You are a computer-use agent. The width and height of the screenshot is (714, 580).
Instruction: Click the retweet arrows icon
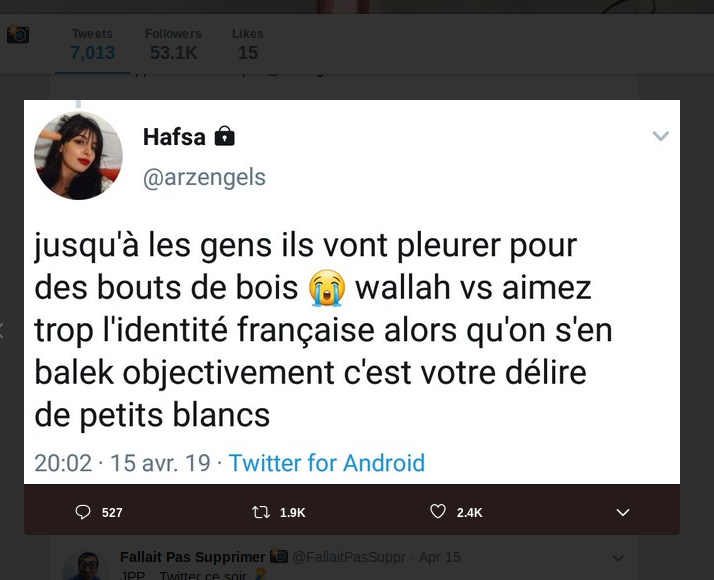coord(261,513)
